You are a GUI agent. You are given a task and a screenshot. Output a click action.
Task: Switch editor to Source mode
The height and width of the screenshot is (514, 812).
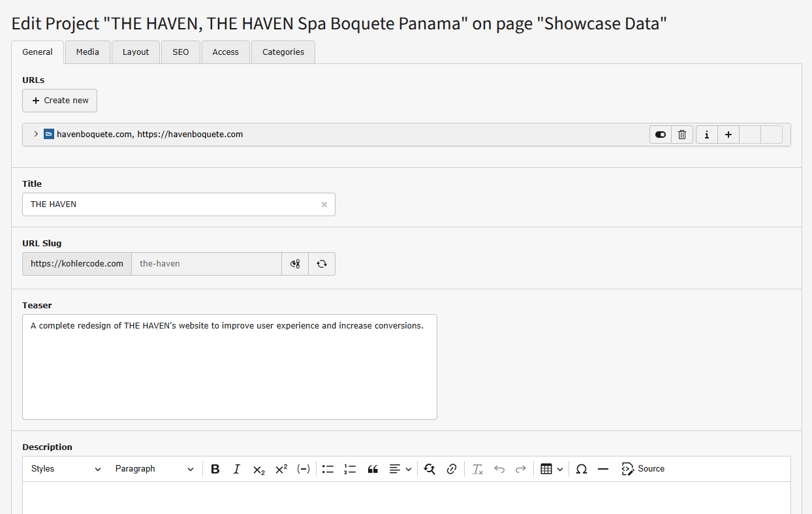point(643,469)
